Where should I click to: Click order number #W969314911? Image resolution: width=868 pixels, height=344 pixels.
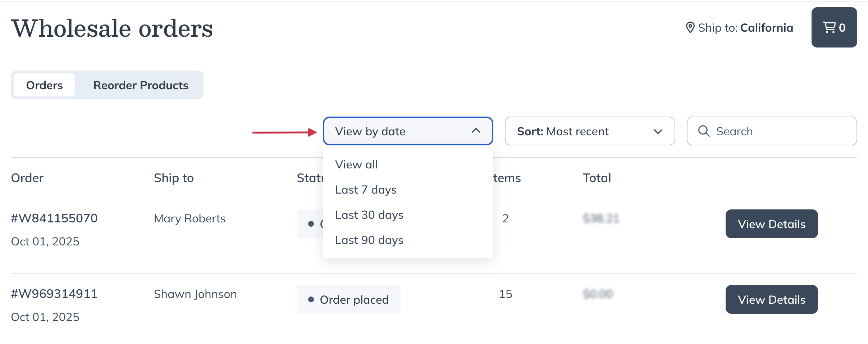54,294
